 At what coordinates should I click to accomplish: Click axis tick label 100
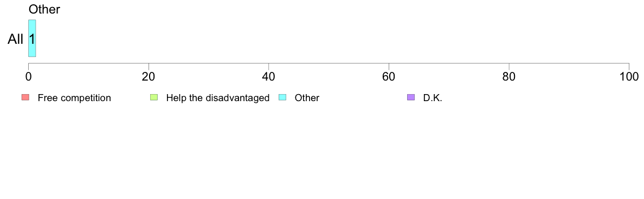click(x=629, y=77)
